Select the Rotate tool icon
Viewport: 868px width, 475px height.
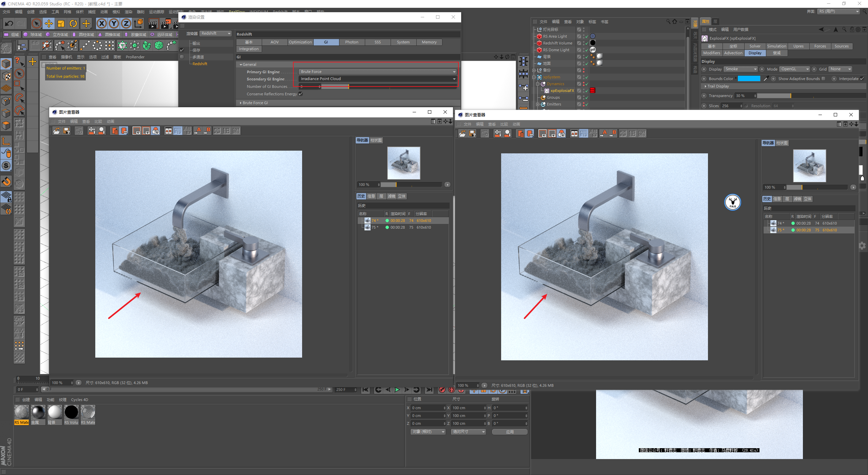pos(73,23)
